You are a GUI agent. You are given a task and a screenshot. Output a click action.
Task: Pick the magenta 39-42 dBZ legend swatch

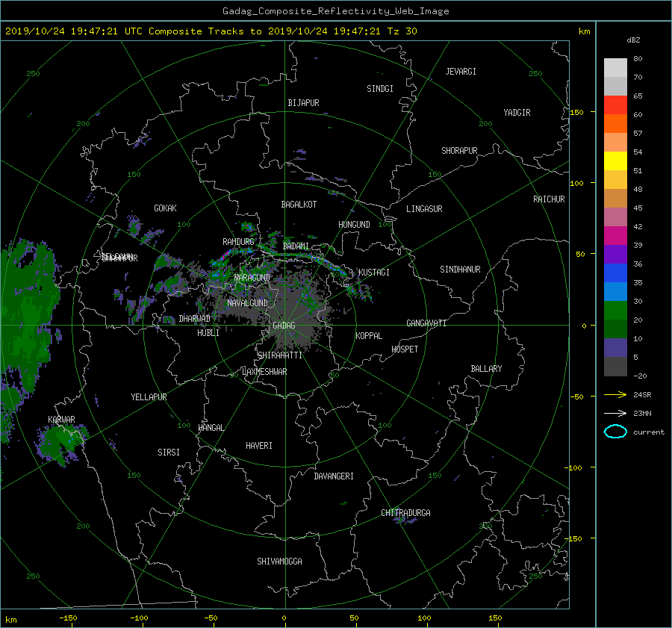pyautogui.click(x=615, y=236)
